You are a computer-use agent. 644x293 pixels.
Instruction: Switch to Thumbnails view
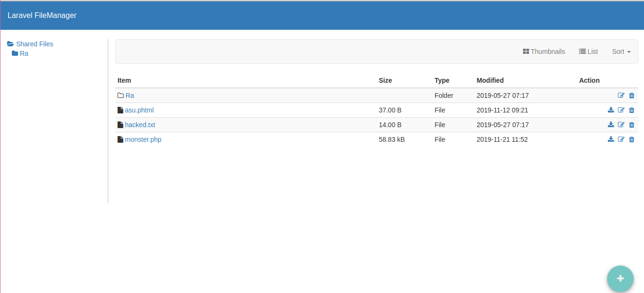coord(544,52)
